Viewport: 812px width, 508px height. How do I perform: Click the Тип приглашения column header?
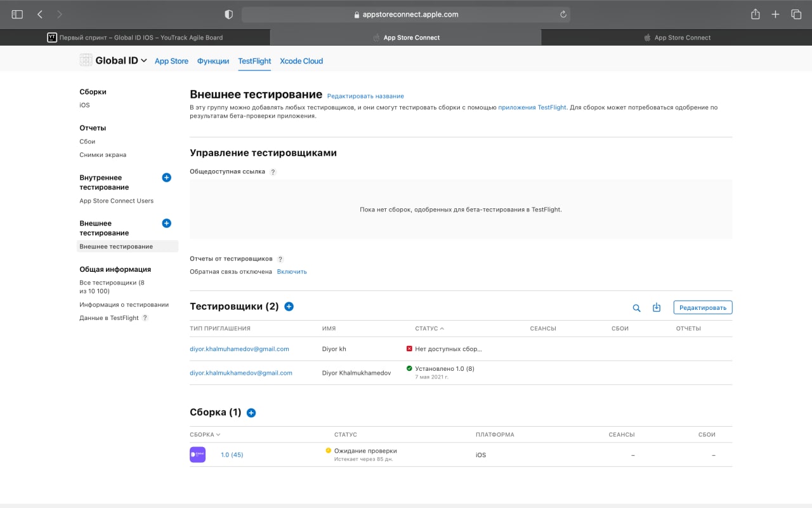coord(220,329)
